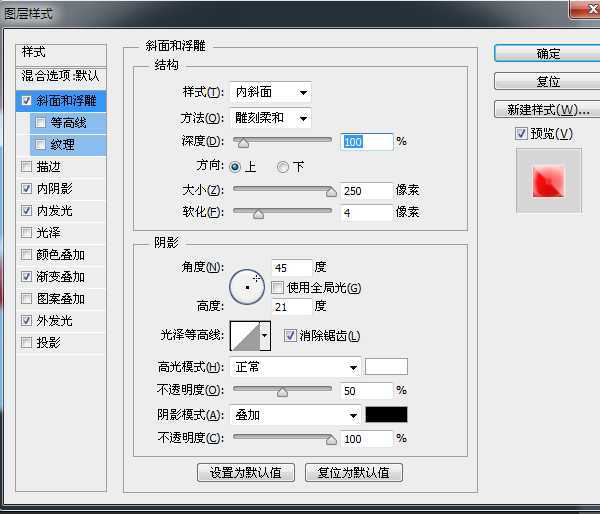Enable 使用全局光 checkbox
600x514 pixels.
[278, 288]
